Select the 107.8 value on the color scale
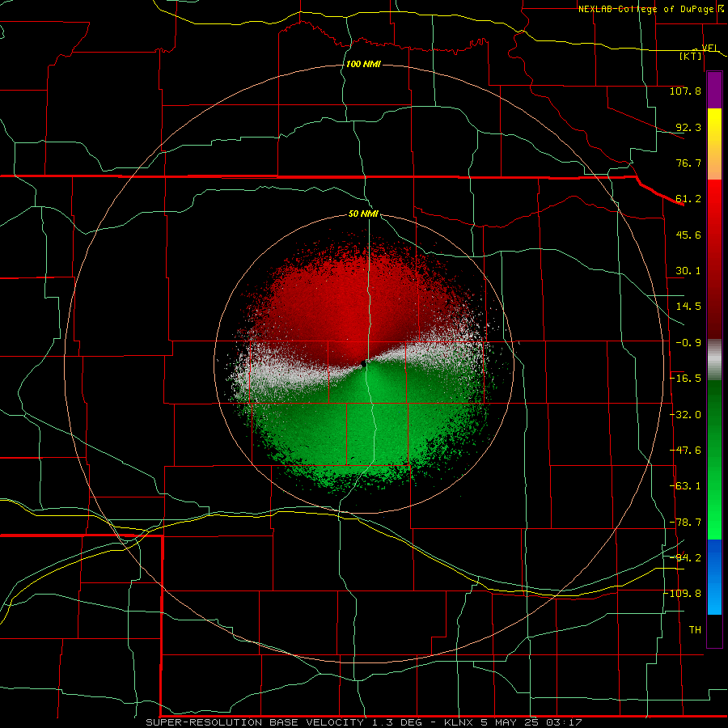Image resolution: width=728 pixels, height=728 pixels. click(685, 91)
